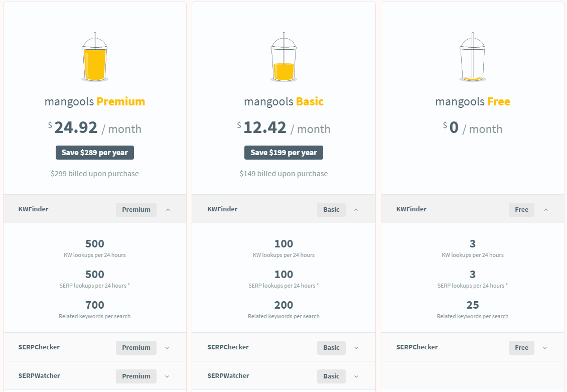Screen dimensions: 567x392
Task: Click the KWFinder label in Basic column
Action: pos(222,209)
